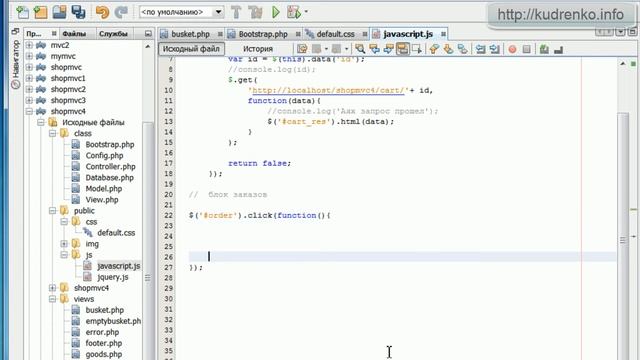640x360 pixels.
Task: Switch to the Bootstrap.php editor tab
Action: (x=263, y=34)
